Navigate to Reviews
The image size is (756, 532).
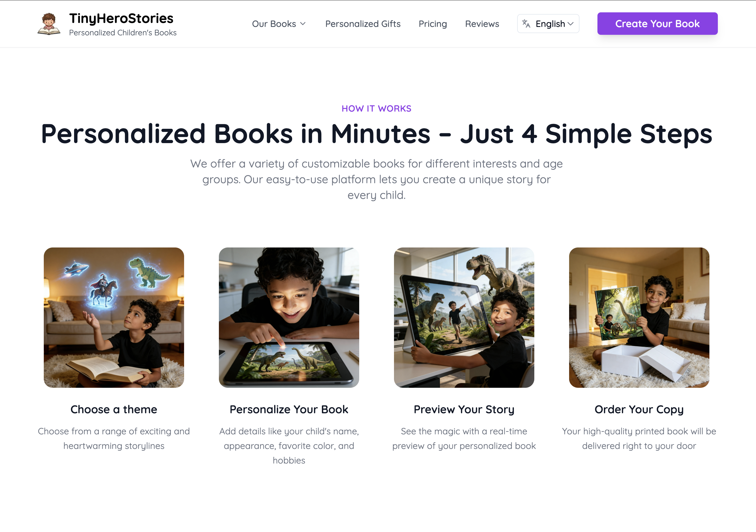click(x=482, y=24)
